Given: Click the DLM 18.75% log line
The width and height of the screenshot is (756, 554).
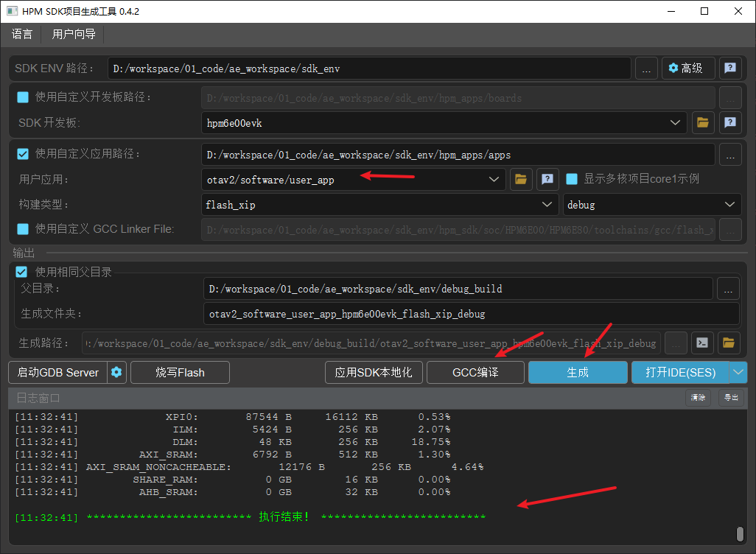Looking at the screenshot, I should 232,442.
